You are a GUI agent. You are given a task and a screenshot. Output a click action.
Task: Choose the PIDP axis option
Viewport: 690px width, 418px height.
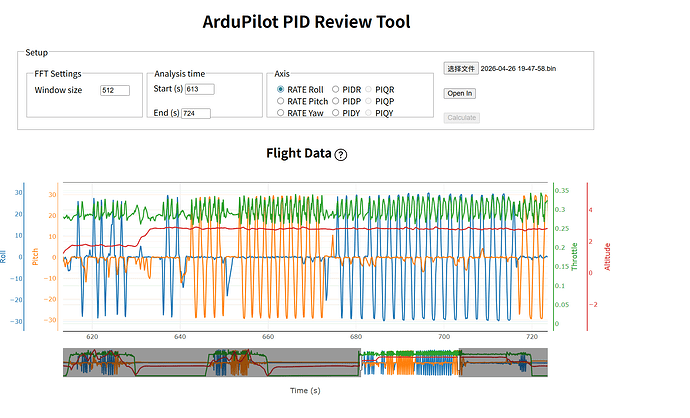point(335,101)
